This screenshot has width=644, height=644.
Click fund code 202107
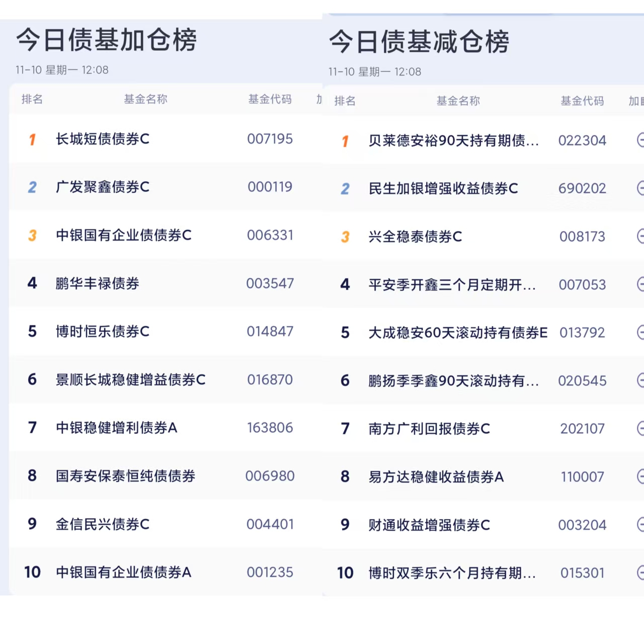click(583, 429)
